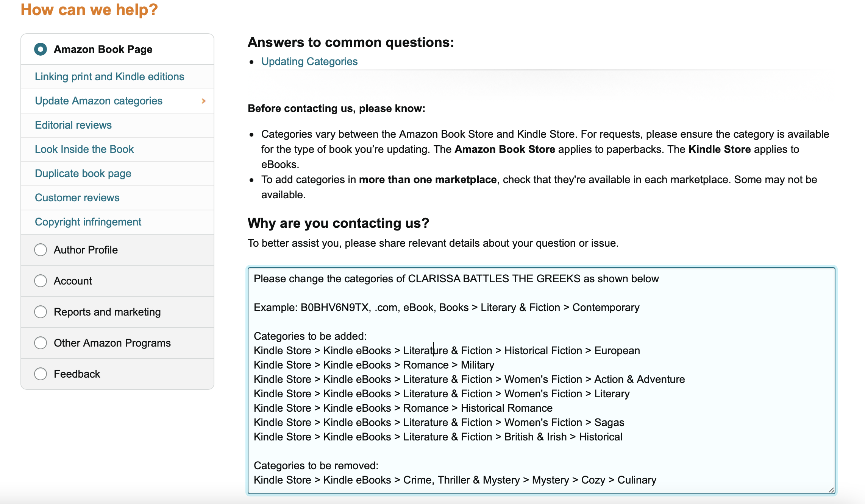The image size is (865, 504).
Task: Select the Feedback radio button
Action: pyautogui.click(x=41, y=374)
